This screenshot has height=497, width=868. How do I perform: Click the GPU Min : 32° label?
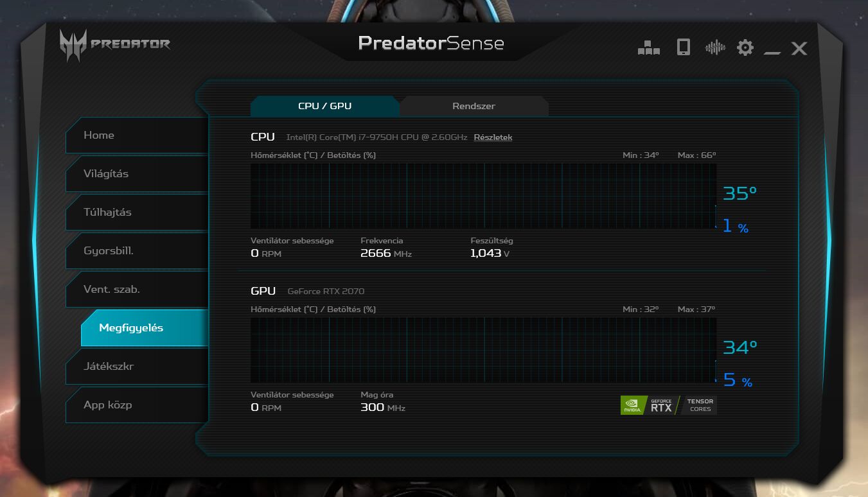point(641,310)
